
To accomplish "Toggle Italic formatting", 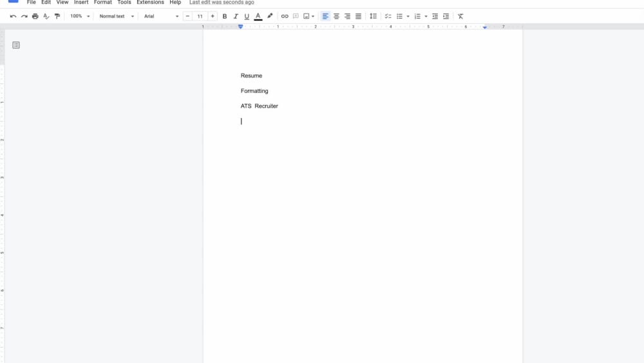I will click(x=236, y=17).
